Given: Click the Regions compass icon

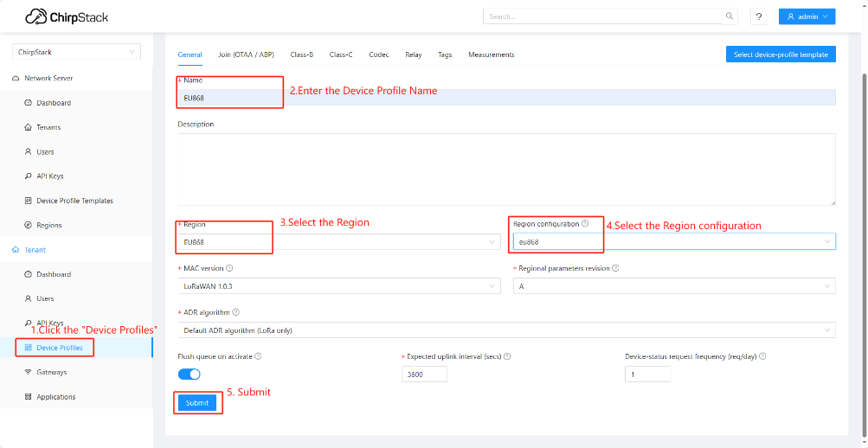Looking at the screenshot, I should click(29, 225).
